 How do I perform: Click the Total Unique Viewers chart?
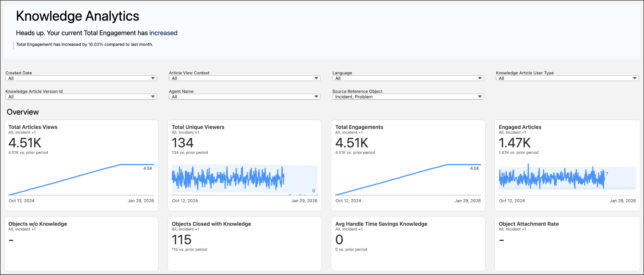(x=245, y=180)
